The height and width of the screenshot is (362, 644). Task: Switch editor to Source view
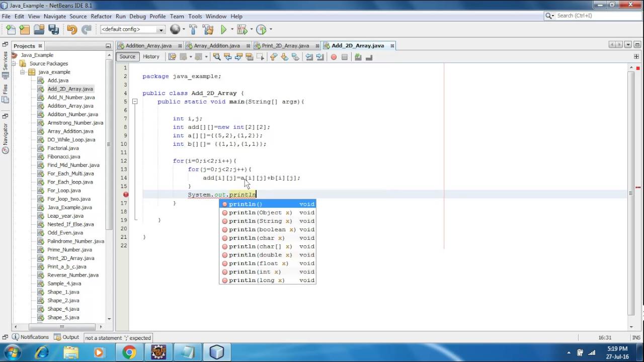[127, 57]
